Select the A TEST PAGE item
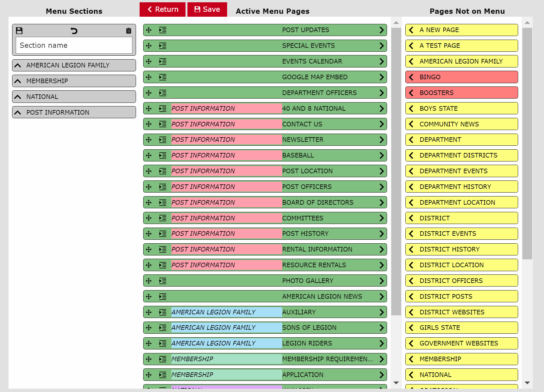 462,46
